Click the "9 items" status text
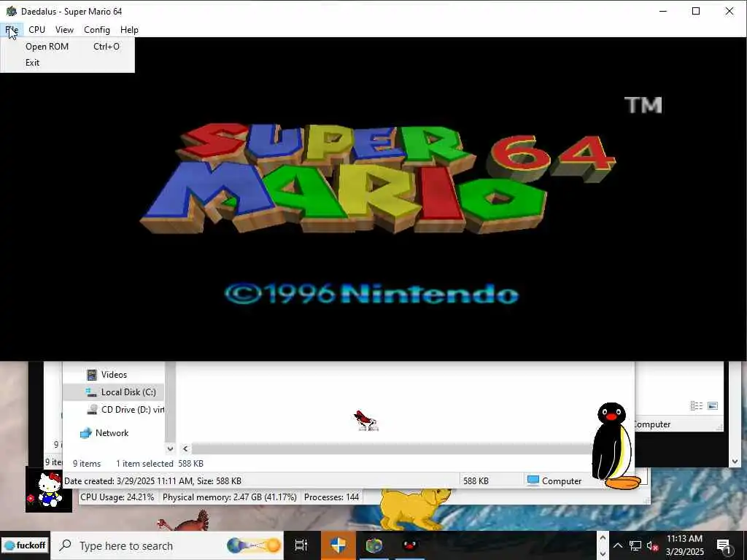Image resolution: width=747 pixels, height=560 pixels. 87,463
